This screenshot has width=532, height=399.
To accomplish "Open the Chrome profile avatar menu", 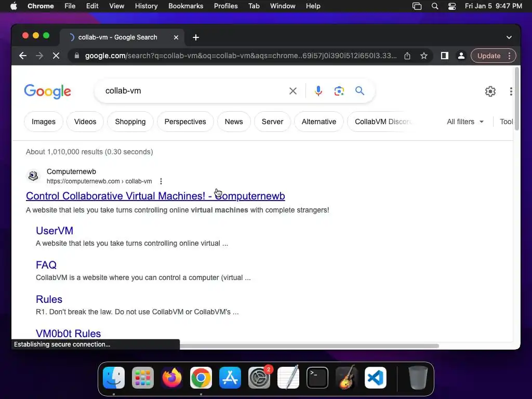I will (x=461, y=56).
